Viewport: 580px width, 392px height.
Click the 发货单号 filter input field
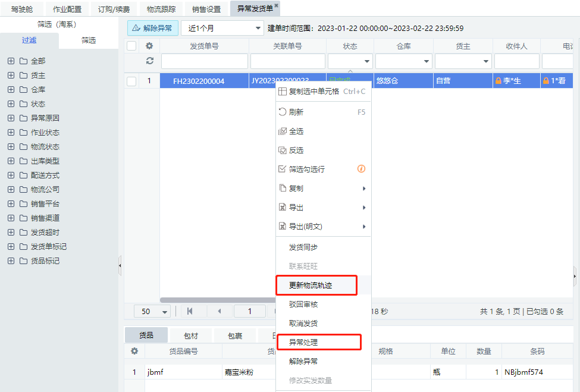[x=204, y=61]
